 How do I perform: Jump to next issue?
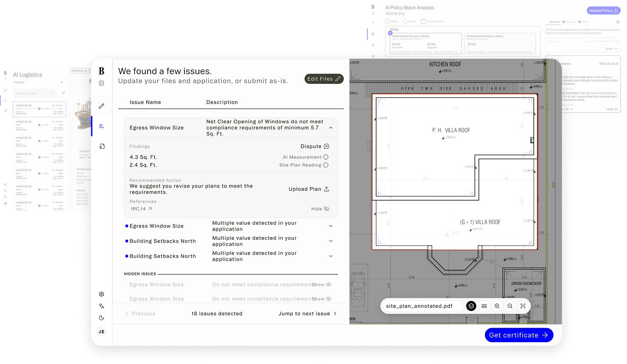tap(308, 313)
